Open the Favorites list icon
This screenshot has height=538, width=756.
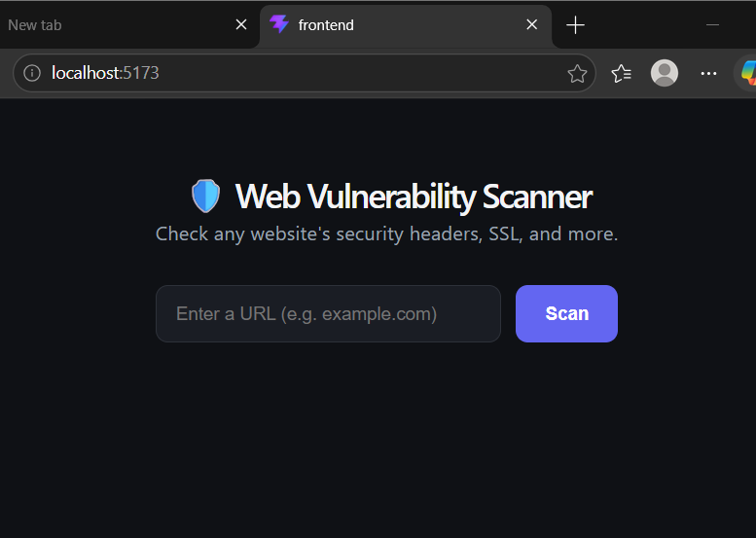pyautogui.click(x=622, y=73)
